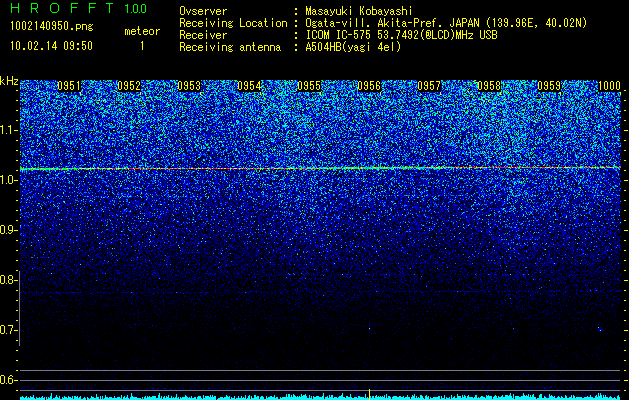The height and width of the screenshot is (400, 629).
Task: Click the 0953 time marker
Action: [x=189, y=86]
